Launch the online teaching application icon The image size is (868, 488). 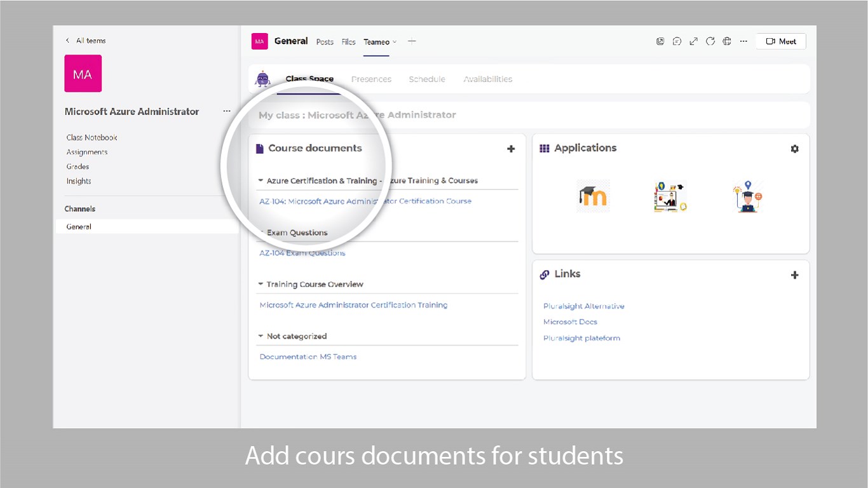(x=670, y=196)
